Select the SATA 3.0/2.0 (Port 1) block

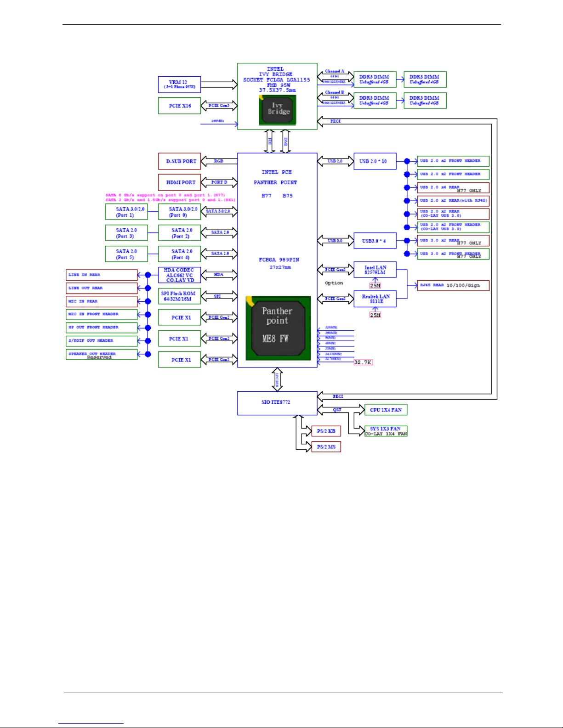[126, 212]
